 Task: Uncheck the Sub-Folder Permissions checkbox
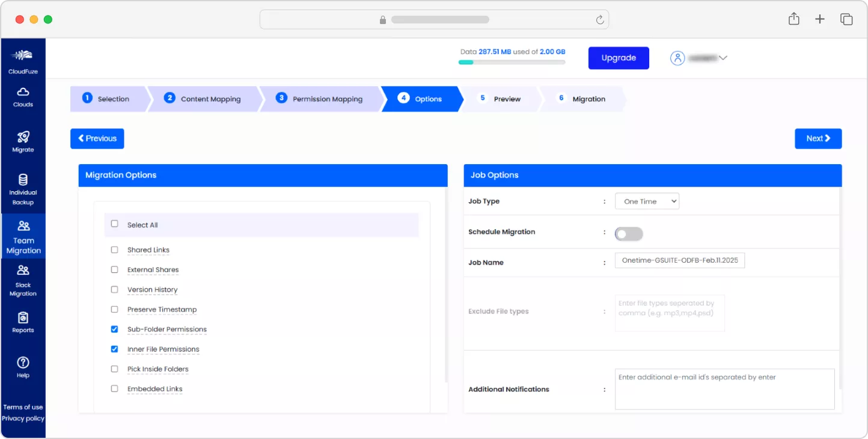[114, 329]
